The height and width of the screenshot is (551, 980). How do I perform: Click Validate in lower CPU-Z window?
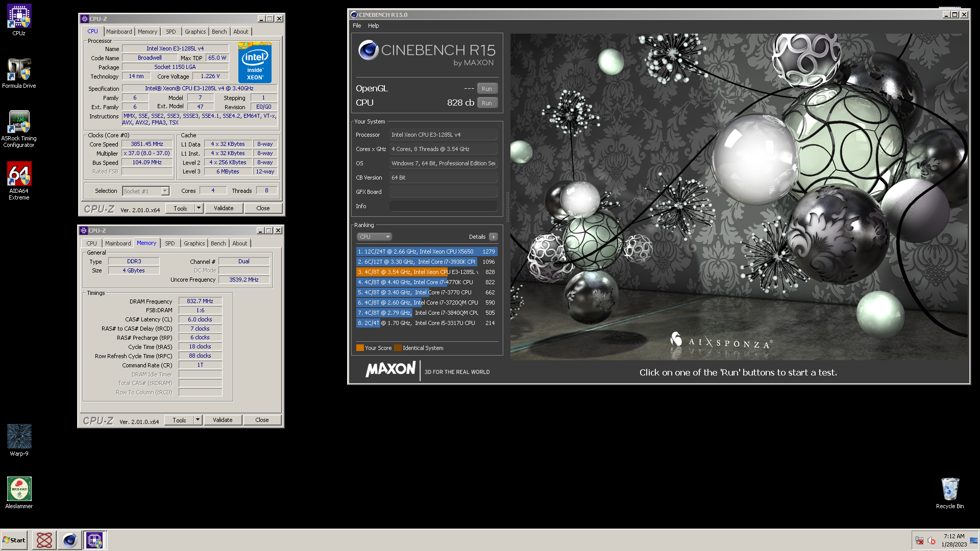coord(223,420)
